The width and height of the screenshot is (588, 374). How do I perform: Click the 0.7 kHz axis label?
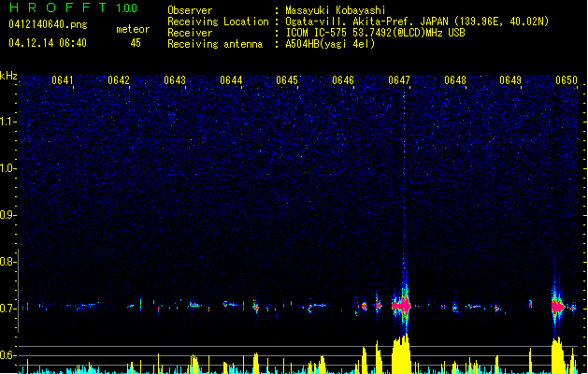coord(7,309)
